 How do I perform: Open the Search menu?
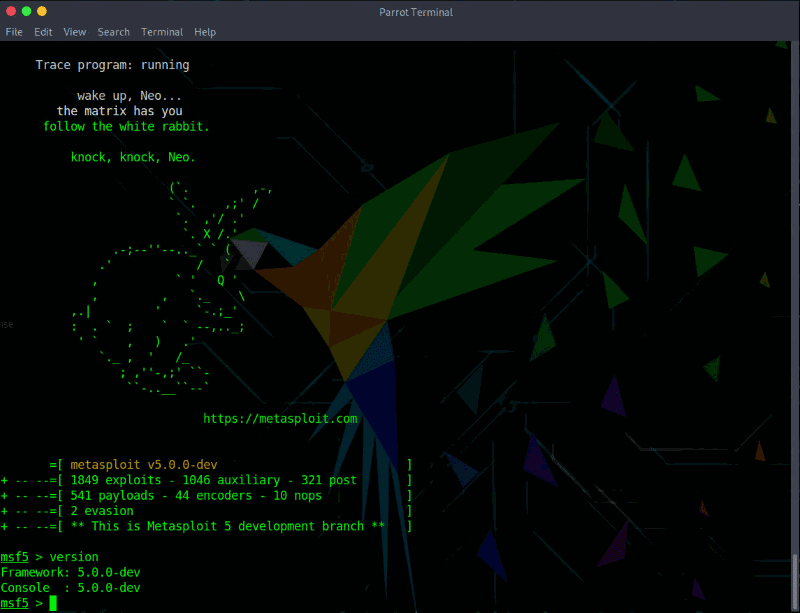113,32
